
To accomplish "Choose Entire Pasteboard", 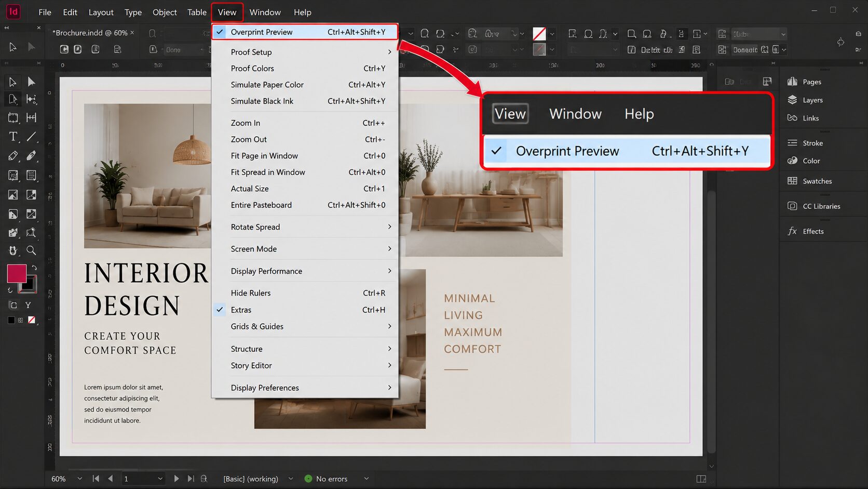I will point(305,205).
